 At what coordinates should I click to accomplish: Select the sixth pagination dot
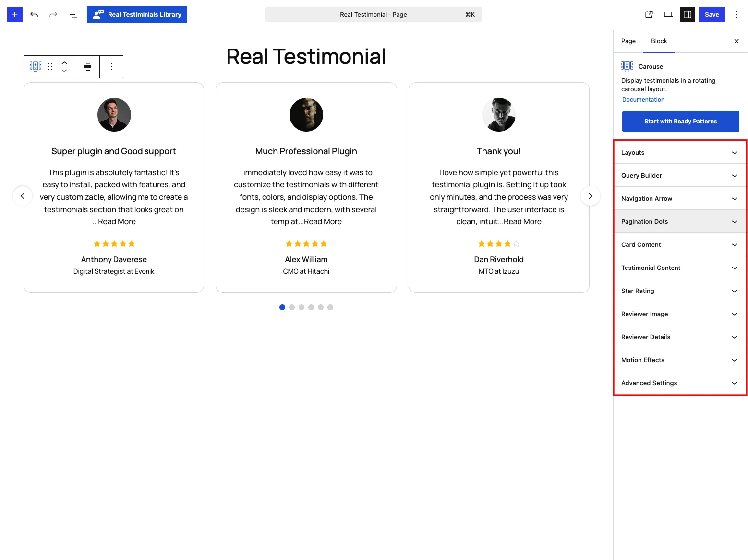coord(330,307)
